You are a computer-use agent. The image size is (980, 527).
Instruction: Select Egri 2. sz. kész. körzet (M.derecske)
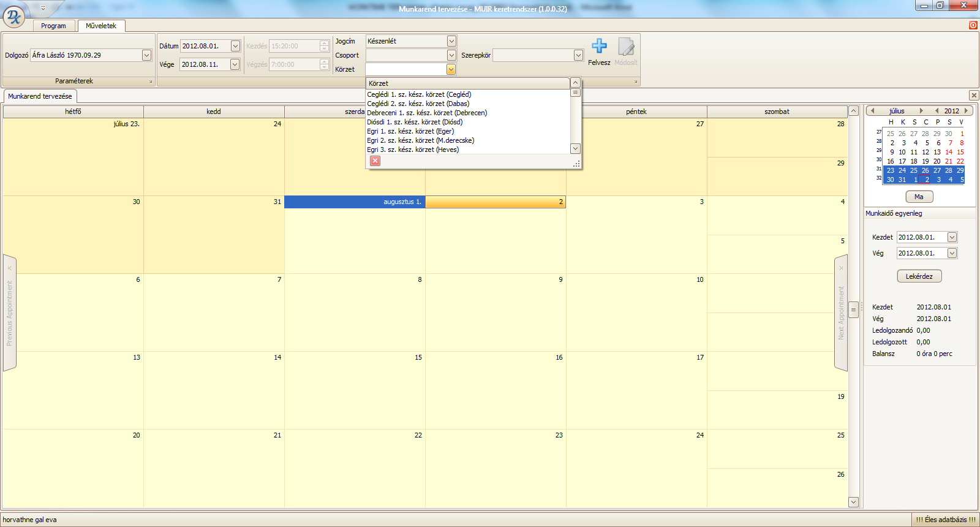[x=468, y=140]
